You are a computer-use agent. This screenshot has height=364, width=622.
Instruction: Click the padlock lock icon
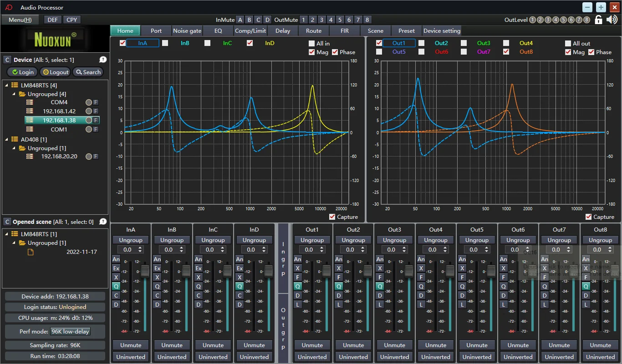click(599, 20)
